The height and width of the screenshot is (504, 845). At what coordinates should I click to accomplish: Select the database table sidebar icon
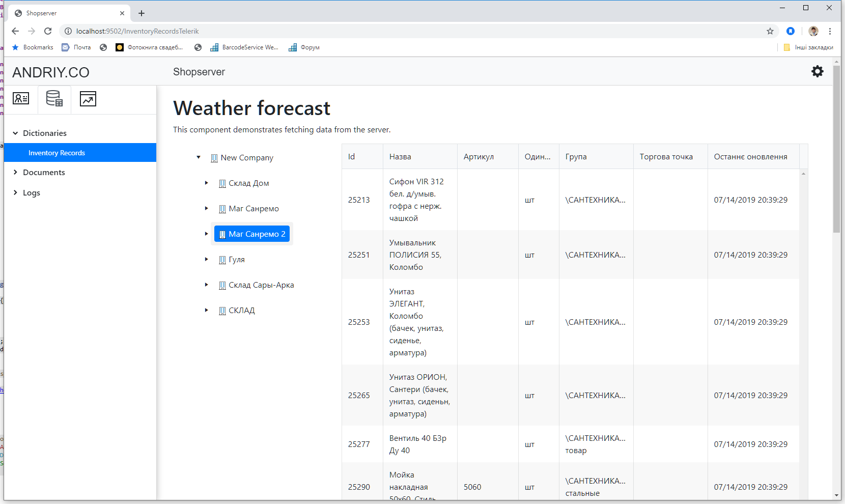[54, 98]
